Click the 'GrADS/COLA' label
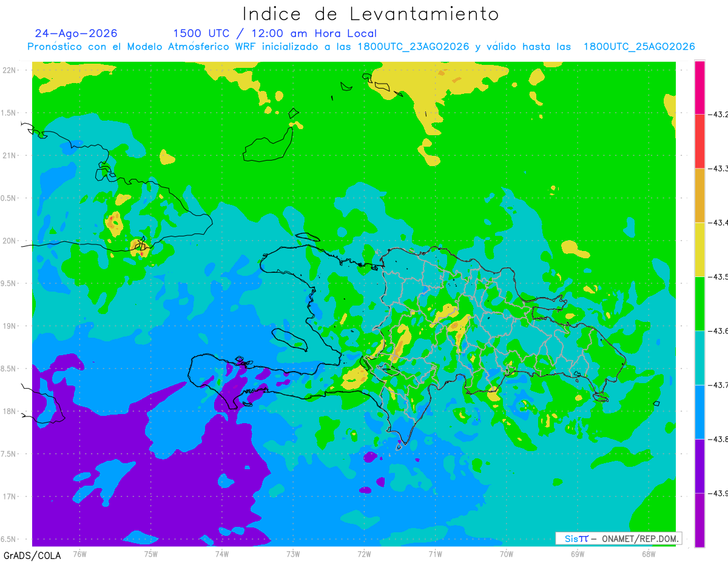728x562 pixels. coord(32,555)
